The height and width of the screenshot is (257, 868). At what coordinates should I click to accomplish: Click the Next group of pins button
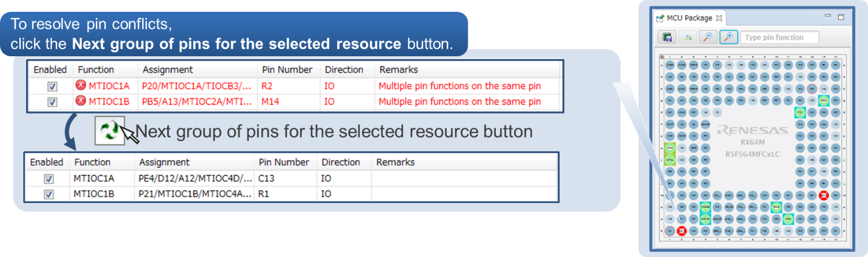[x=110, y=130]
